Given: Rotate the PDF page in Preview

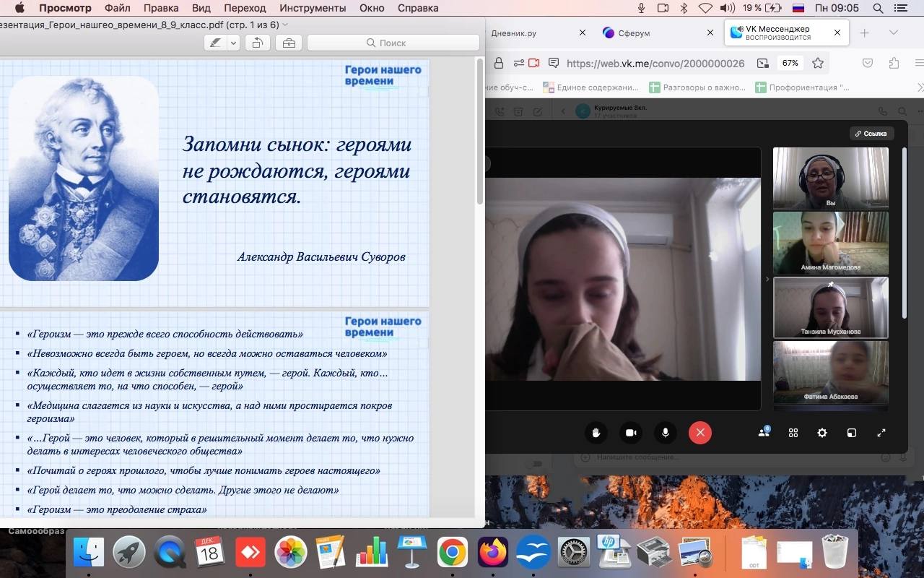Looking at the screenshot, I should (x=257, y=43).
